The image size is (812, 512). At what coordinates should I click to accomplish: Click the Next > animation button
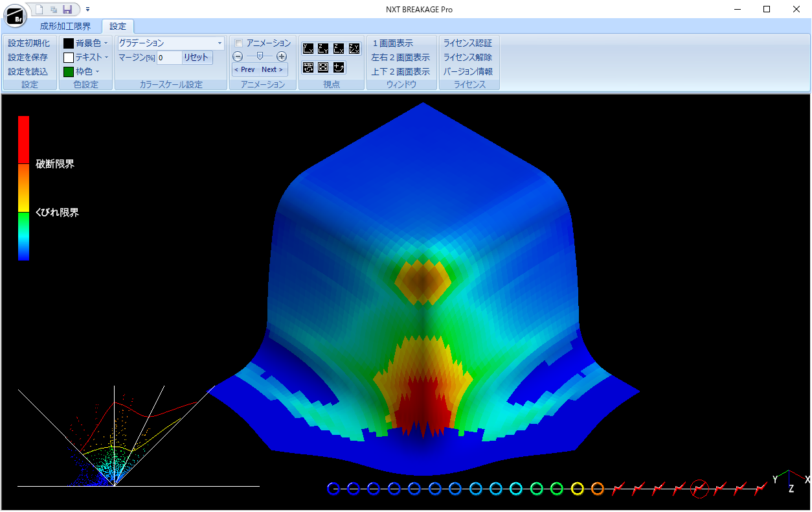coord(273,70)
